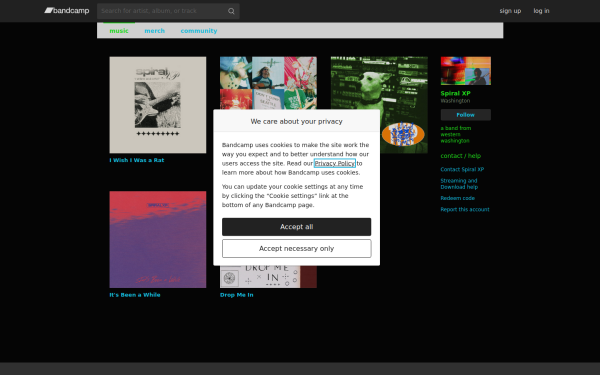Focus the artist, album, or track search field
The width and height of the screenshot is (600, 375).
point(168,11)
